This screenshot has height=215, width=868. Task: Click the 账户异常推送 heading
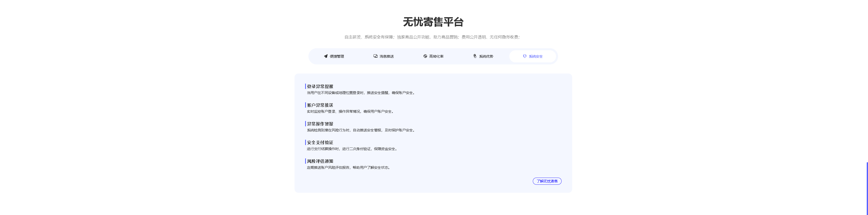(x=320, y=105)
